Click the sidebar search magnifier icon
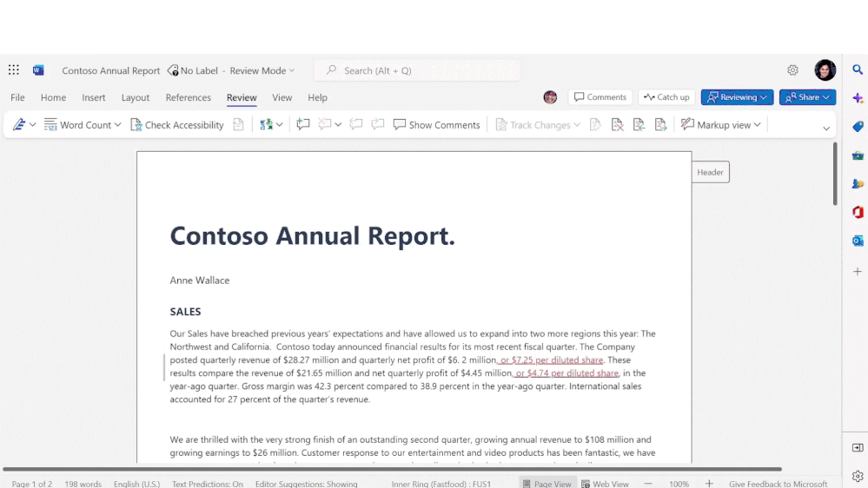Screen dimensions: 868x488 tap(858, 69)
